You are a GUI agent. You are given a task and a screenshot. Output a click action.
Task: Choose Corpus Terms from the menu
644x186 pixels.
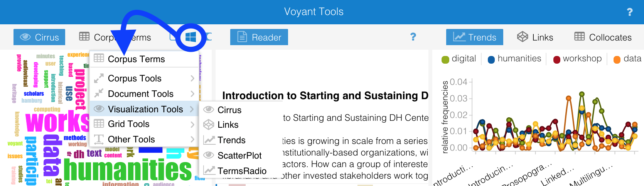coord(136,59)
